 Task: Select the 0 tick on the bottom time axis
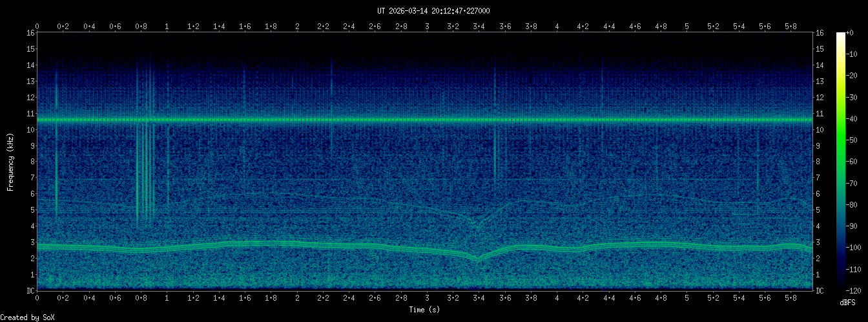pyautogui.click(x=37, y=298)
